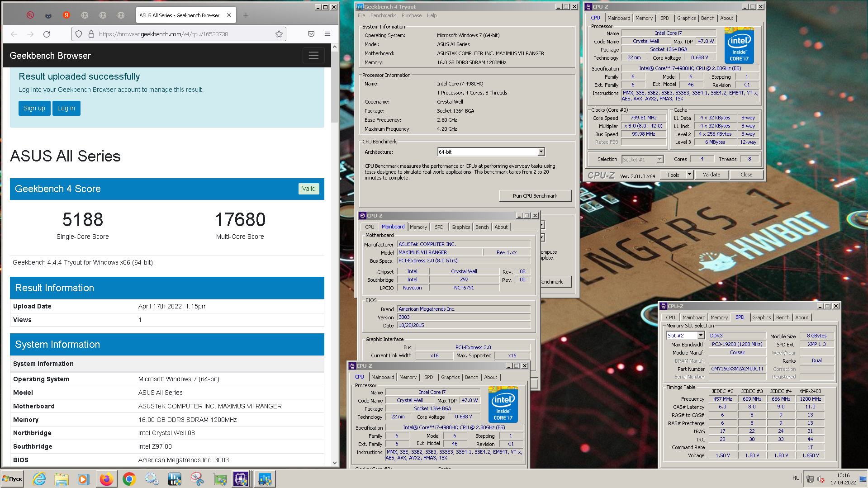
Task: Click the Geekbench 4 Tryout title icon
Action: click(360, 7)
